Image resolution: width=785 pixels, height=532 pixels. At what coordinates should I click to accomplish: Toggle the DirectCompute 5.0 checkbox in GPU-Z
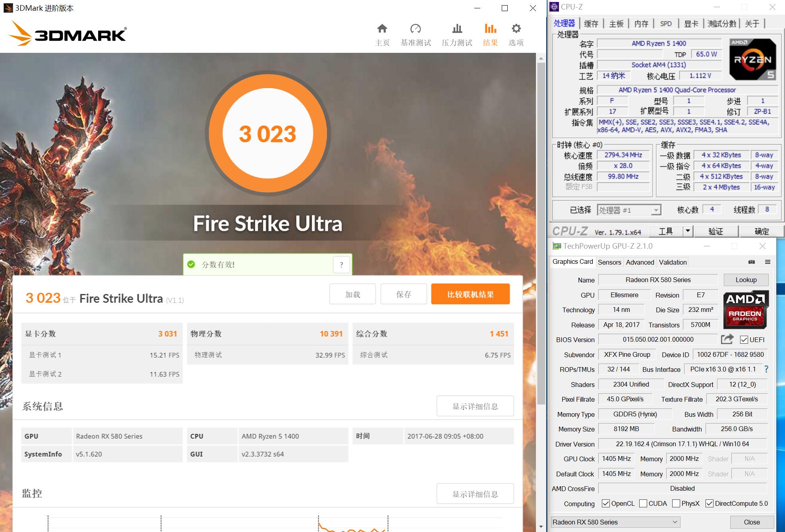710,503
